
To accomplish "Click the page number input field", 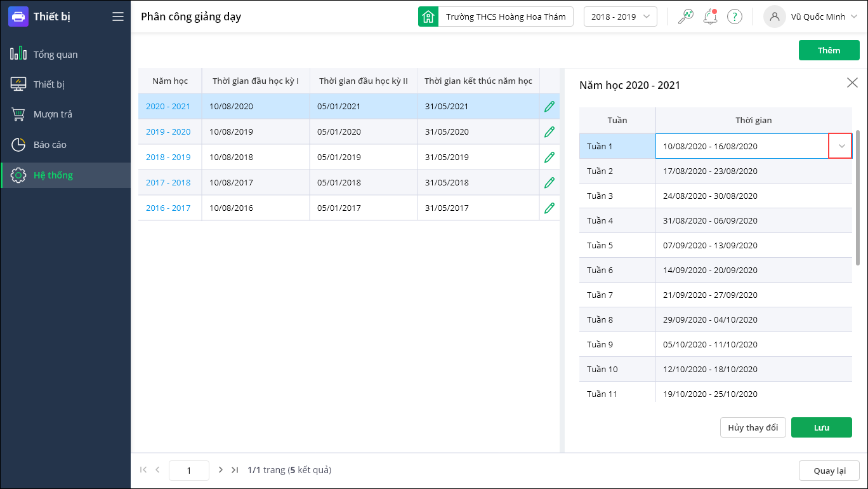I will pyautogui.click(x=189, y=470).
